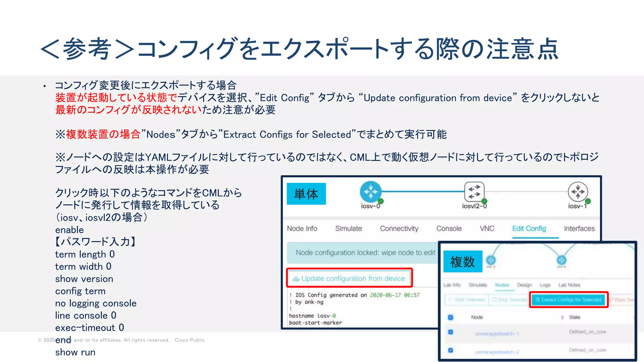Screen dimensions: 644x362
Task: Click the Start Selected button
Action: [467, 299]
